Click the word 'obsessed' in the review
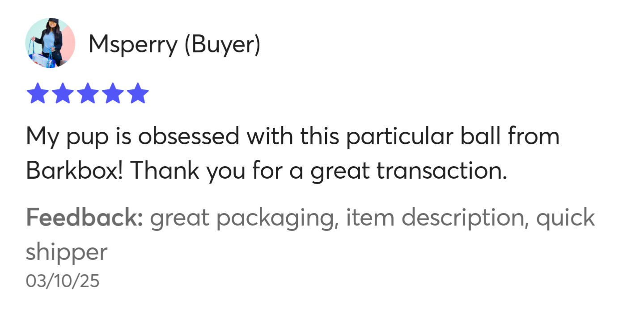The width and height of the screenshot is (644, 310). [188, 136]
